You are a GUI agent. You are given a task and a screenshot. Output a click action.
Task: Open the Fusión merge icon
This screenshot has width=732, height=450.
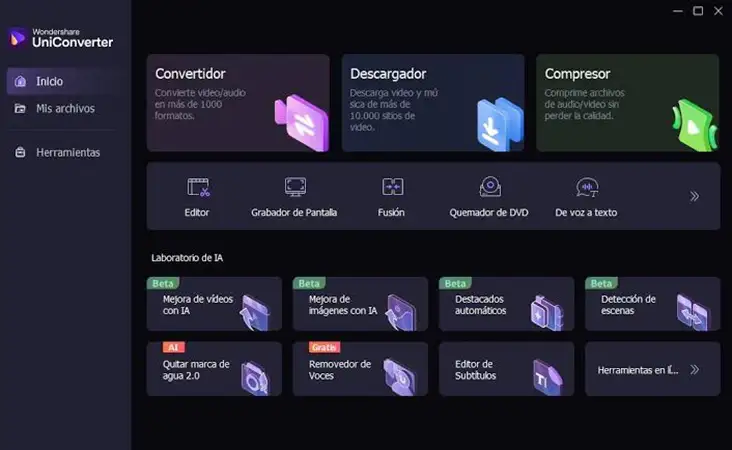point(393,187)
